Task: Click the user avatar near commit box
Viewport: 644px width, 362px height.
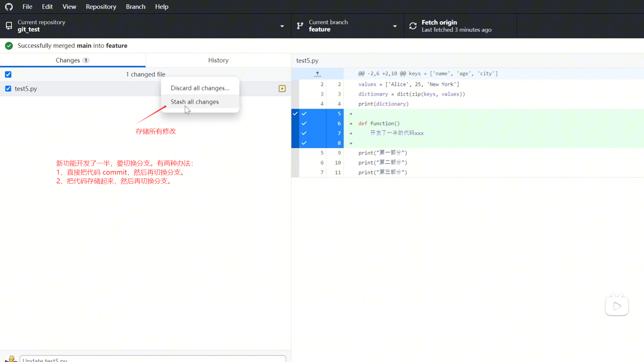Action: pyautogui.click(x=11, y=359)
